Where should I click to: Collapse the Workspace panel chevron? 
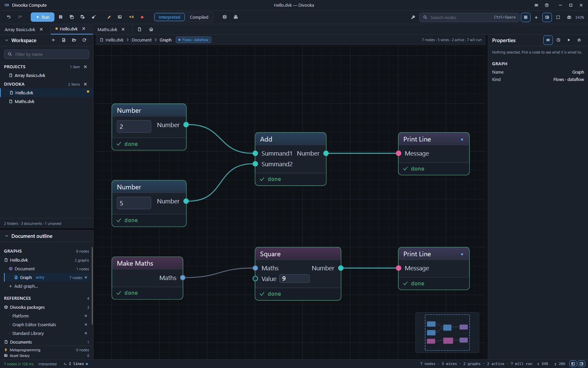pos(6,40)
